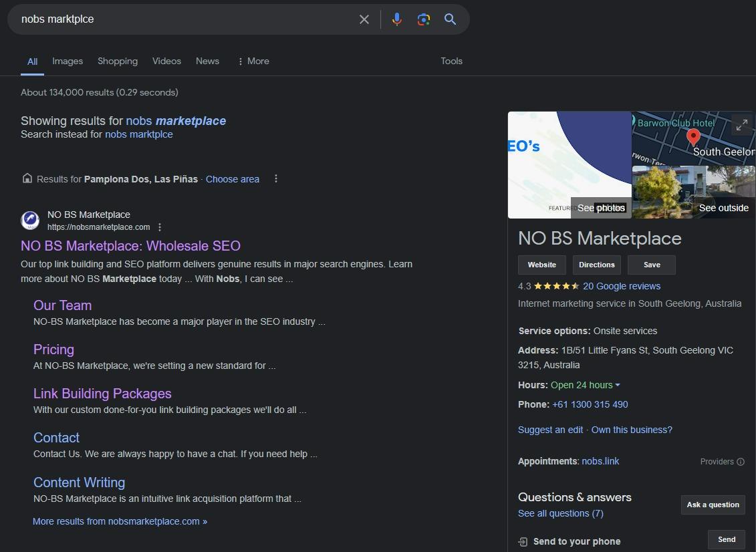Screen dimensions: 756x552
Task: Switch to the Images tab
Action: [68, 61]
